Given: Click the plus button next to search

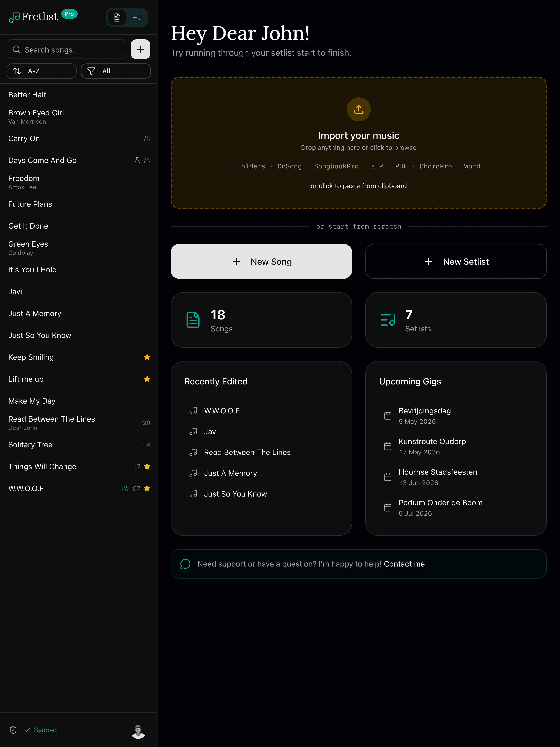Looking at the screenshot, I should pyautogui.click(x=141, y=49).
